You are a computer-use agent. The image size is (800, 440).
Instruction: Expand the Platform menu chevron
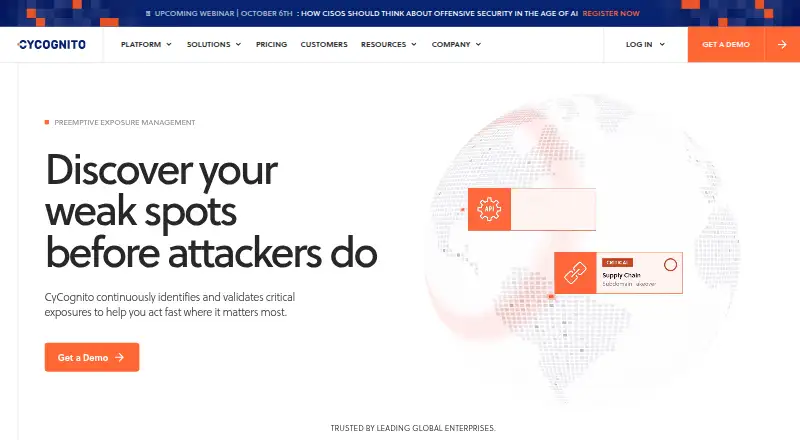[169, 44]
